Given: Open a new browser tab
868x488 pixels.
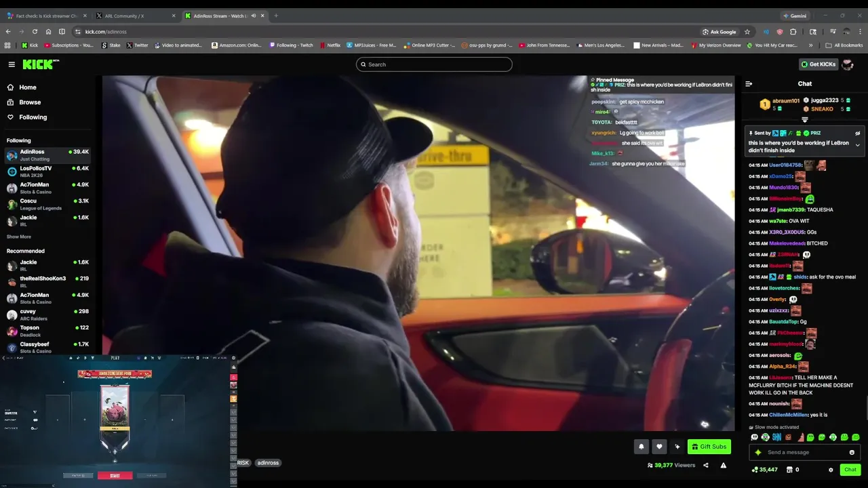Looking at the screenshot, I should tap(276, 16).
